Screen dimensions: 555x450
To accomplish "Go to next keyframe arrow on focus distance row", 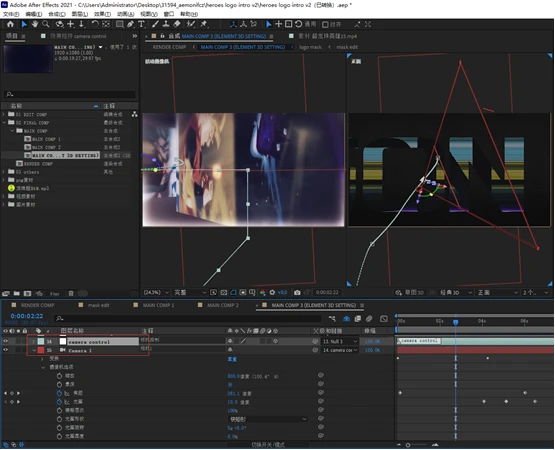I will pyautogui.click(x=18, y=393).
